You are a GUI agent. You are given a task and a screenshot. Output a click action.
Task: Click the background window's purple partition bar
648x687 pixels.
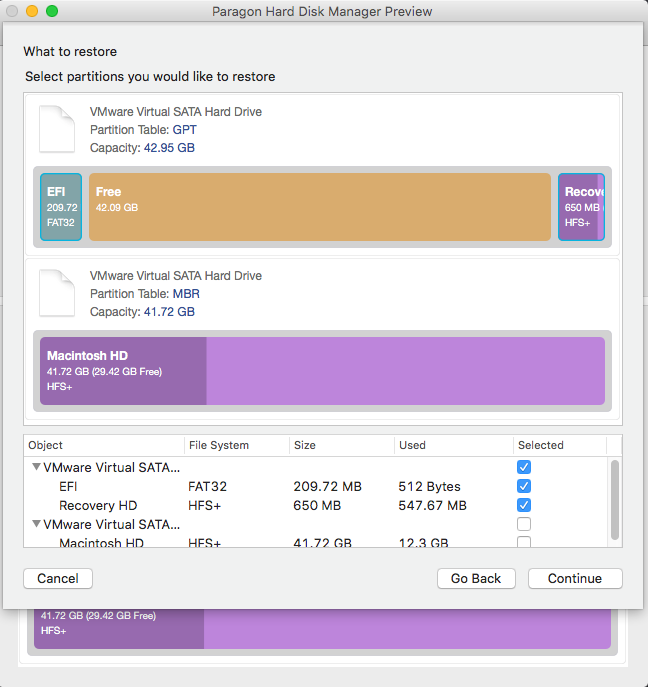(x=322, y=629)
